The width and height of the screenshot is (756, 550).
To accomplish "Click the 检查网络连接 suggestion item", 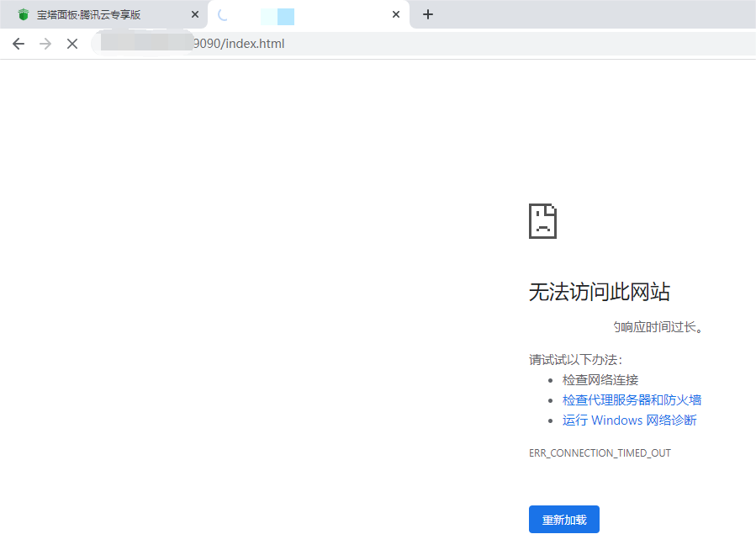I will coord(600,379).
